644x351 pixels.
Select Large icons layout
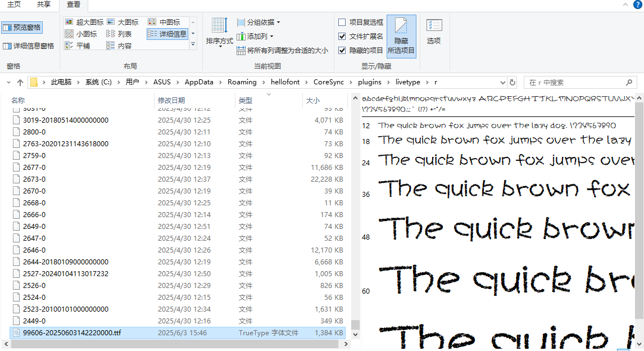click(123, 22)
